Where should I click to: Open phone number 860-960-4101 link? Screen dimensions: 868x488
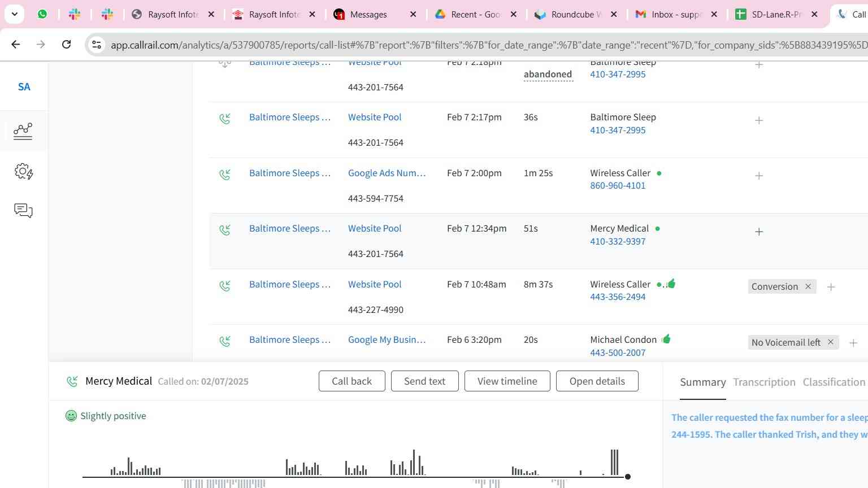click(x=618, y=186)
